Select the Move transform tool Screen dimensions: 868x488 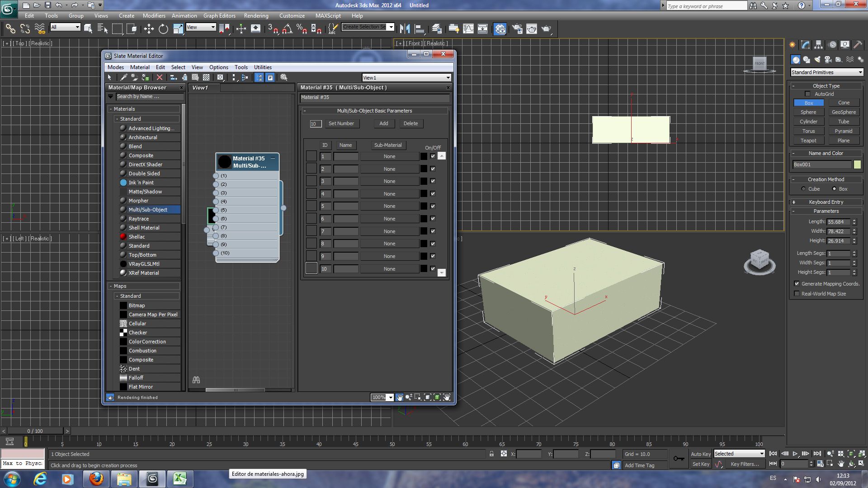coord(149,29)
